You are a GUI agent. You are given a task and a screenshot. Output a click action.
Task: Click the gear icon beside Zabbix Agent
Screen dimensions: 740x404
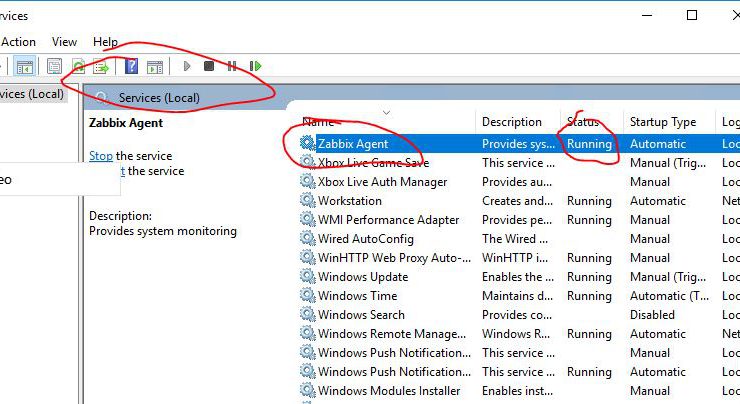coord(307,143)
